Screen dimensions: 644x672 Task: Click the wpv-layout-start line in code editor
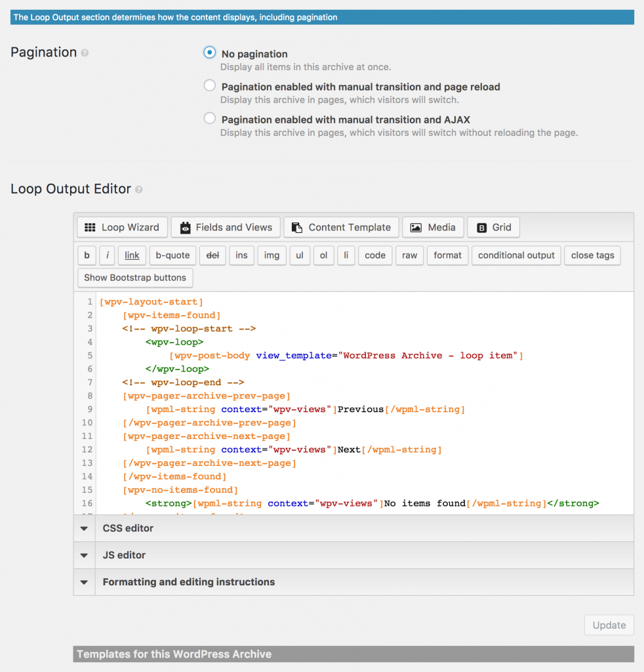[151, 302]
